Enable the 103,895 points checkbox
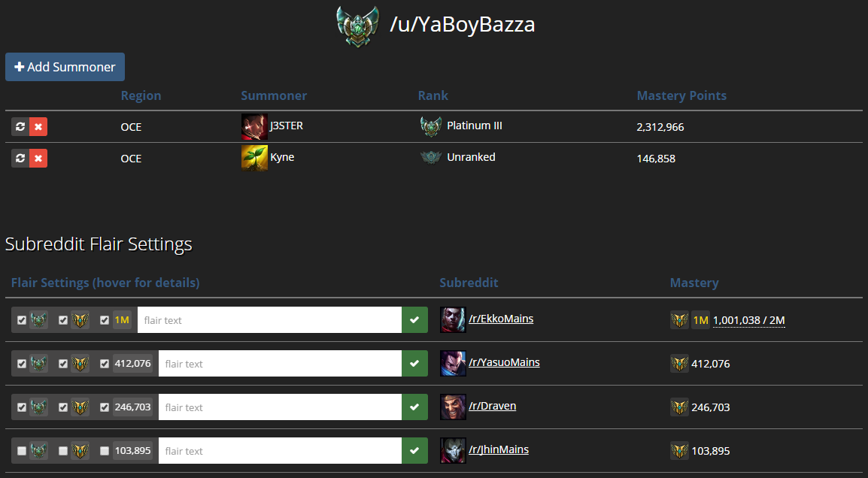 click(x=105, y=451)
